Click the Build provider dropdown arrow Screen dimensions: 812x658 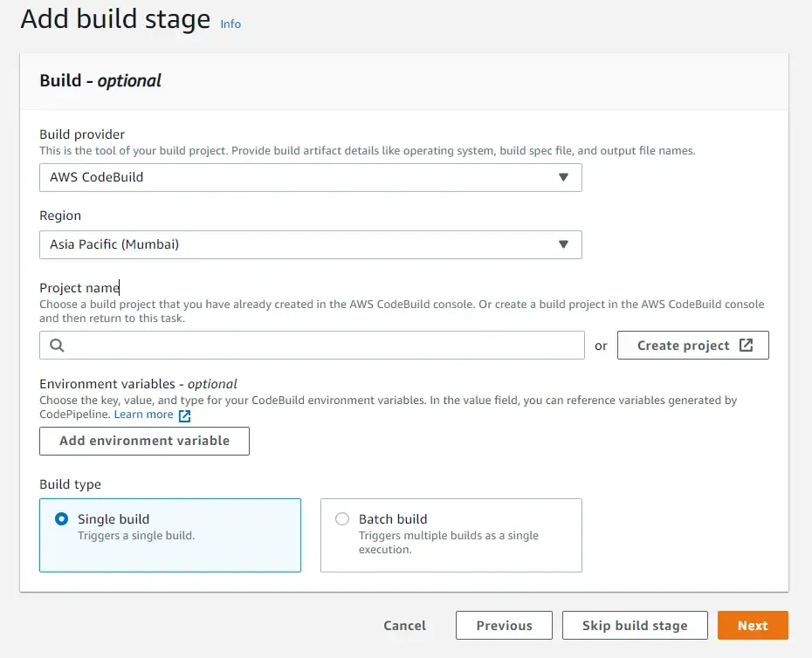563,177
